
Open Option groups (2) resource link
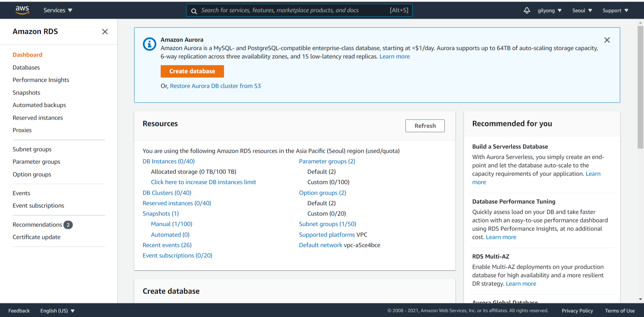pyautogui.click(x=323, y=193)
